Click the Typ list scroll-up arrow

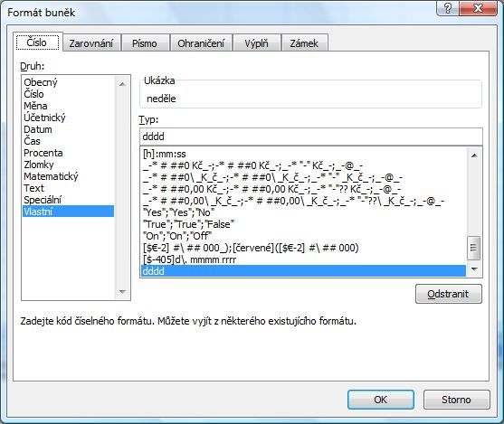[x=474, y=155]
